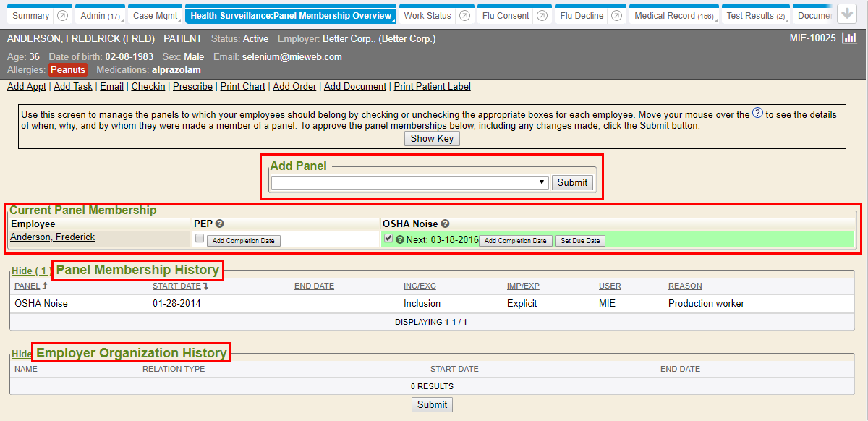The height and width of the screenshot is (421, 868).
Task: Open the Anderson, Frederick employee link
Action: (x=52, y=237)
